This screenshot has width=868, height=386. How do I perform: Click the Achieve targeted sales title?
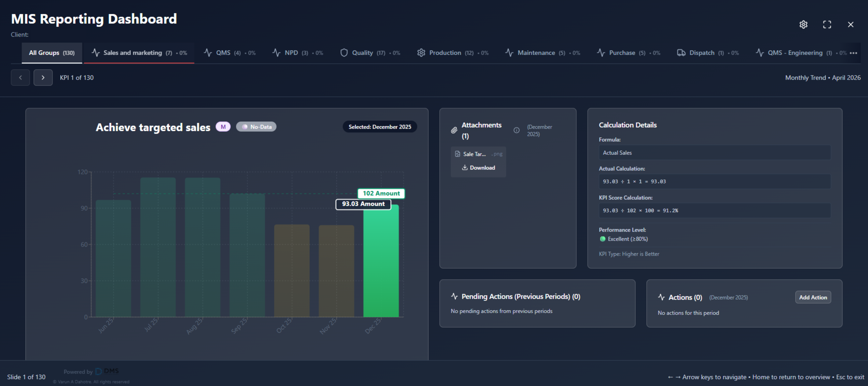[x=153, y=127]
